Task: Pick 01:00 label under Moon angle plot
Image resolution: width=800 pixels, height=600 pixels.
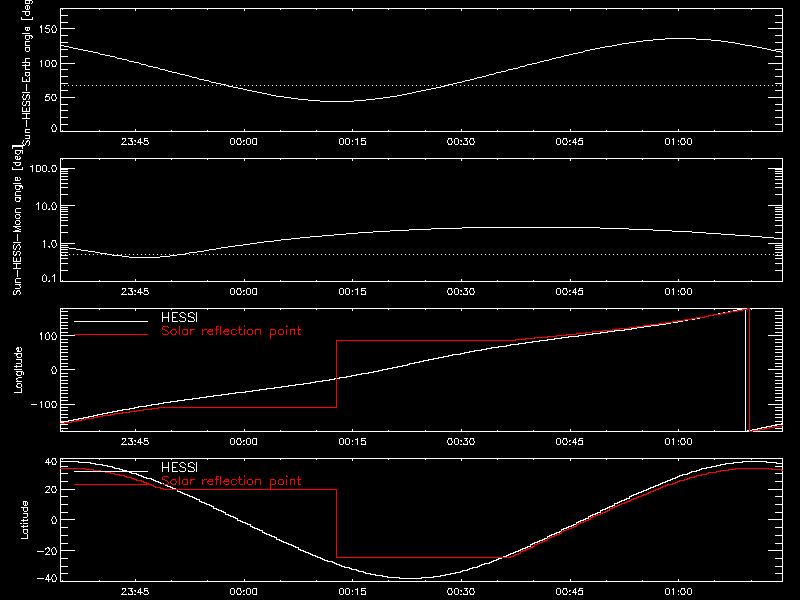Action: click(x=678, y=292)
